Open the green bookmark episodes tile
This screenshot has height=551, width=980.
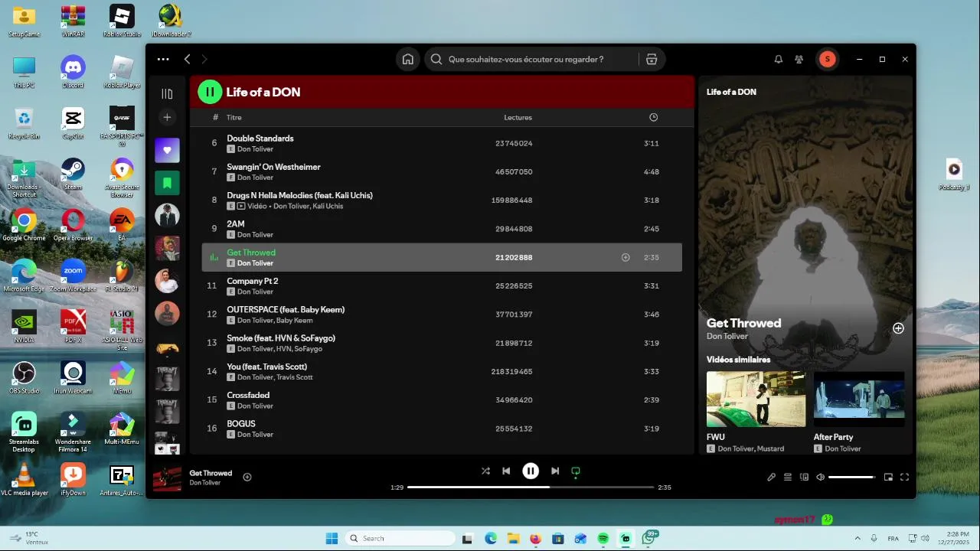pos(167,182)
